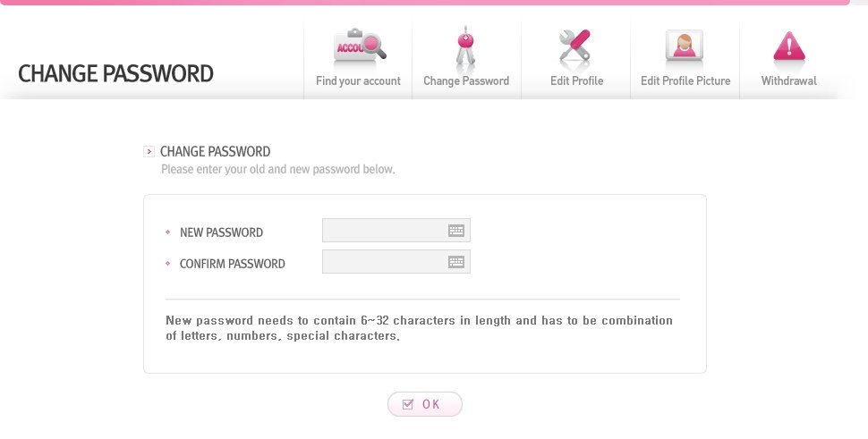Image resolution: width=868 pixels, height=439 pixels.
Task: Click the "CONFIRM PASSWORD" field label
Action: (x=232, y=264)
